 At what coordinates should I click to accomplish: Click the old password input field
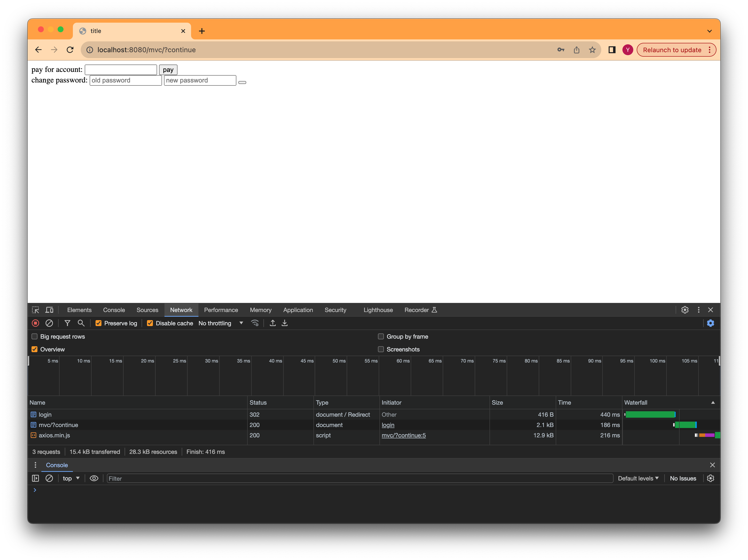126,80
